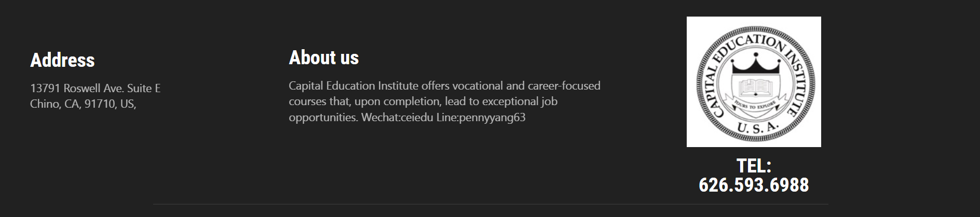
Task: Click the words "exceptional job" in About text
Action: [520, 102]
